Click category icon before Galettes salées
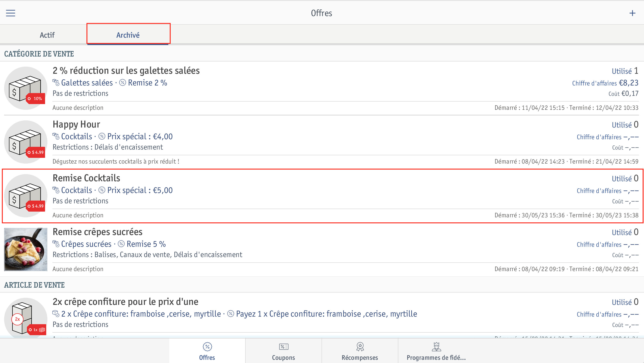Screen dimensions: 644x363 [56, 82]
